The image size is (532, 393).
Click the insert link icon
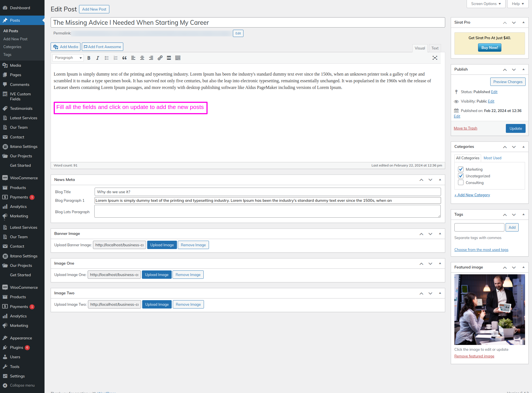(160, 58)
